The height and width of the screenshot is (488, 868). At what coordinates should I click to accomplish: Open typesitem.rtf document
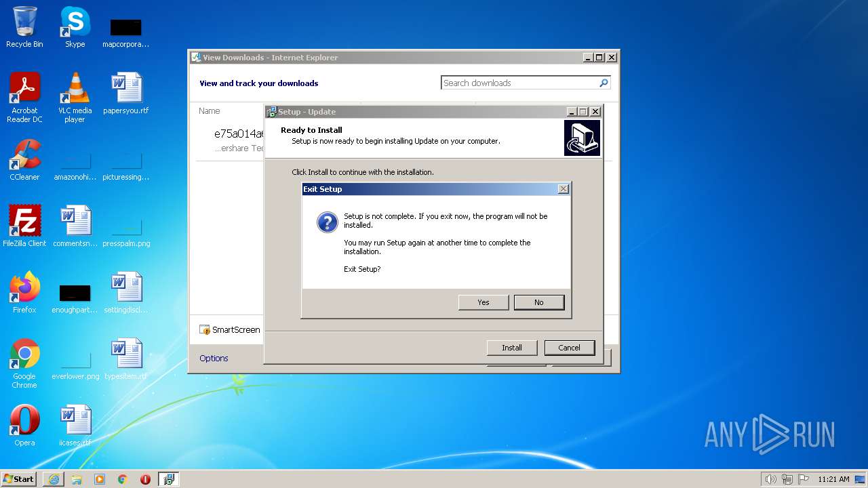pos(125,359)
